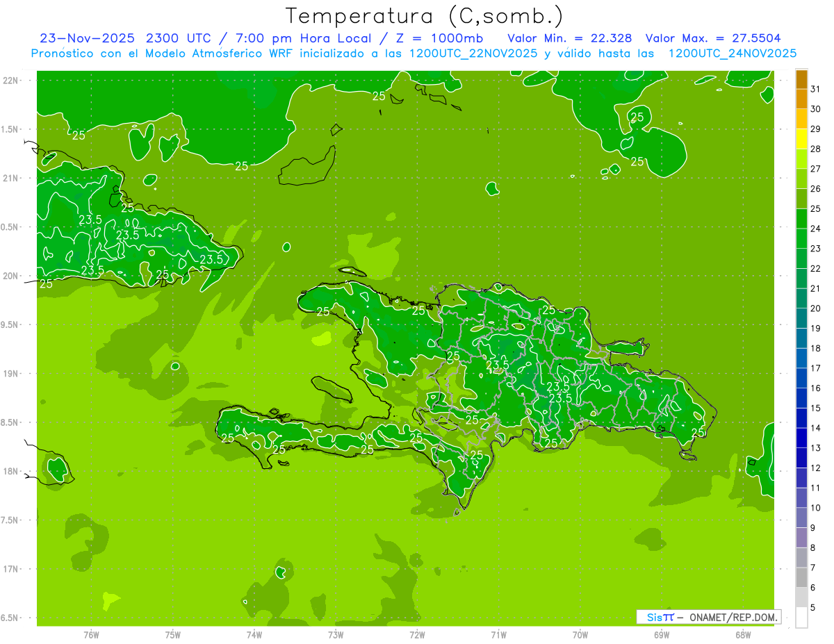Click the '68W' longitude axis label
The height and width of the screenshot is (644, 834).
coord(743,635)
